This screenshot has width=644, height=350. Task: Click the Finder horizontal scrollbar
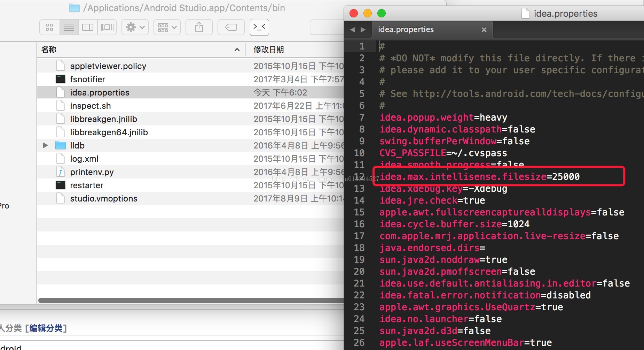click(191, 300)
